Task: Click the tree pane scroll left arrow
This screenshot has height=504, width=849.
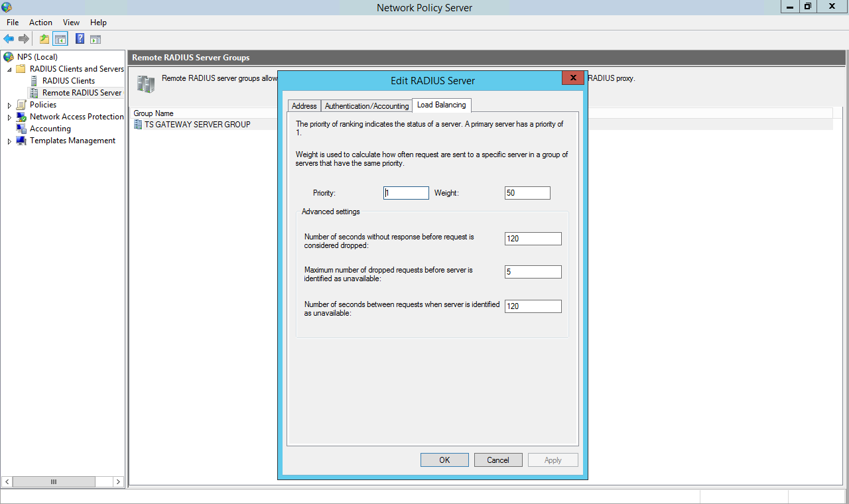Action: click(x=7, y=482)
